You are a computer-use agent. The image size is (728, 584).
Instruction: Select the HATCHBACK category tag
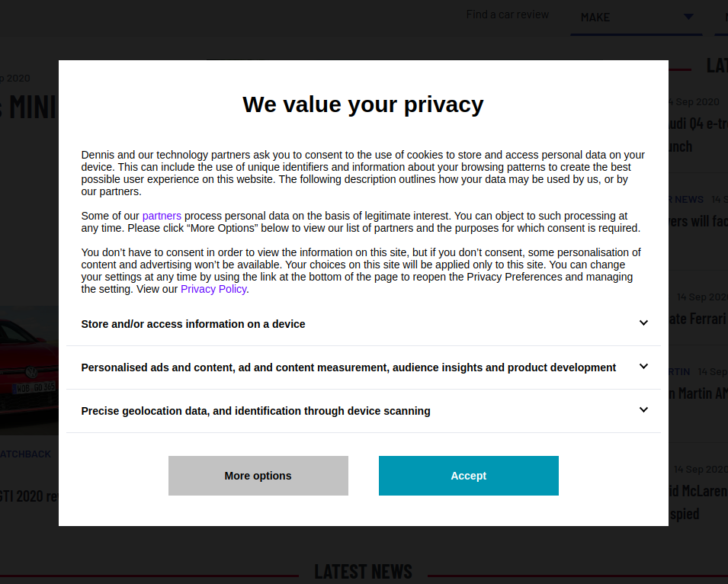coord(25,454)
